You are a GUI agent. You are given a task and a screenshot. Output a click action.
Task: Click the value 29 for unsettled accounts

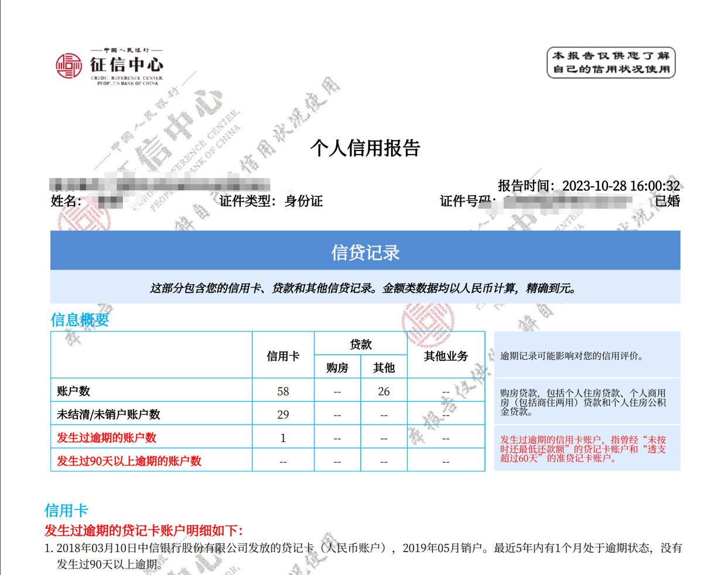tap(283, 415)
